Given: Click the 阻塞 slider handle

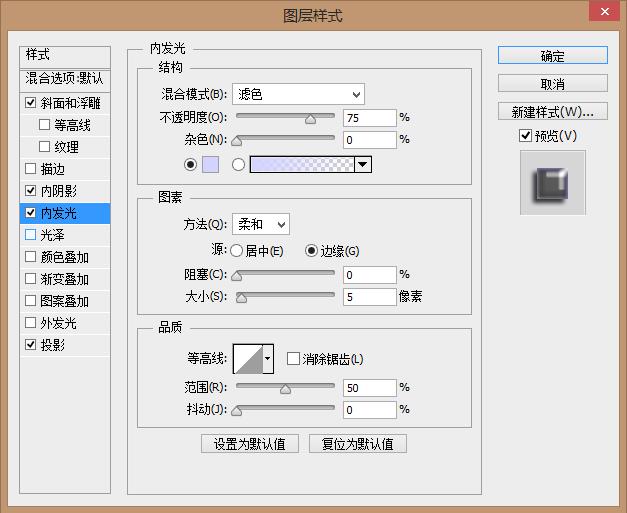Looking at the screenshot, I should click(237, 276).
